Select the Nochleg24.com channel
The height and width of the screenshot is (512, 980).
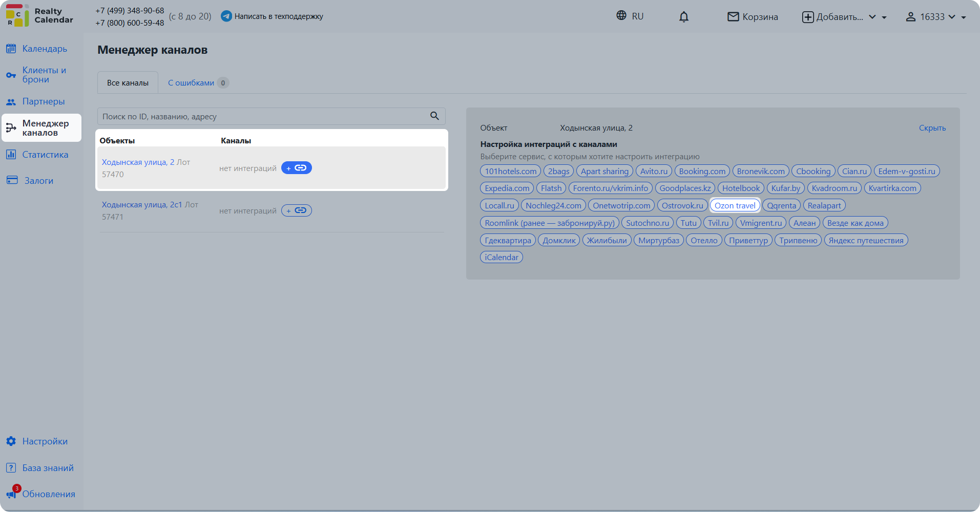pyautogui.click(x=553, y=205)
